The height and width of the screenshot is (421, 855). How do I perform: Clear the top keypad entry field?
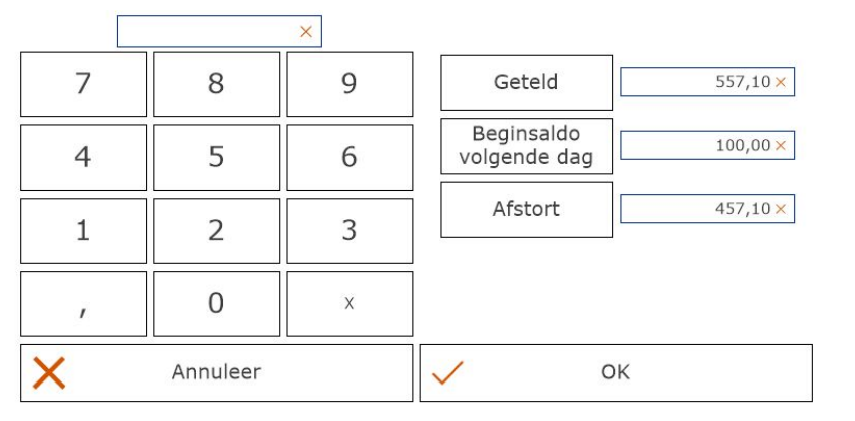(x=305, y=32)
